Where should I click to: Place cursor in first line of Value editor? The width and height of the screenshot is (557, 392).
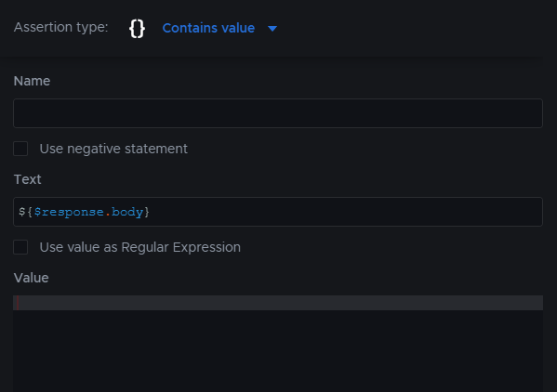(x=278, y=303)
